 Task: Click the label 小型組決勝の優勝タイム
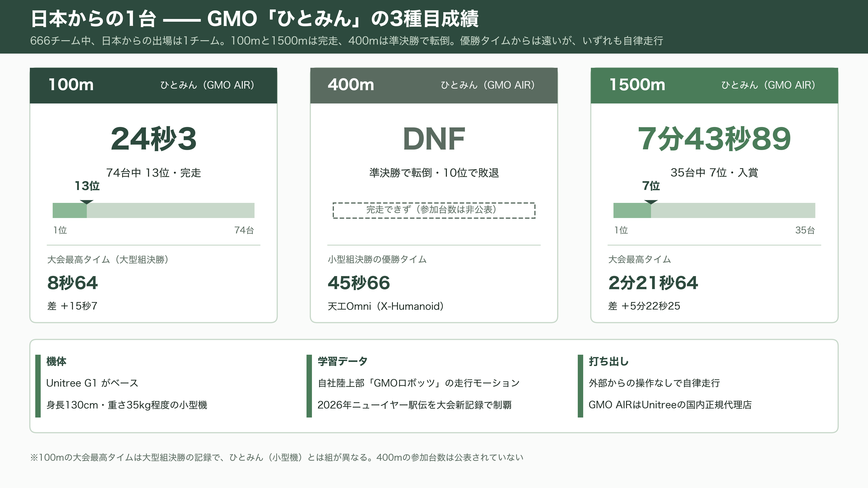[x=377, y=260]
